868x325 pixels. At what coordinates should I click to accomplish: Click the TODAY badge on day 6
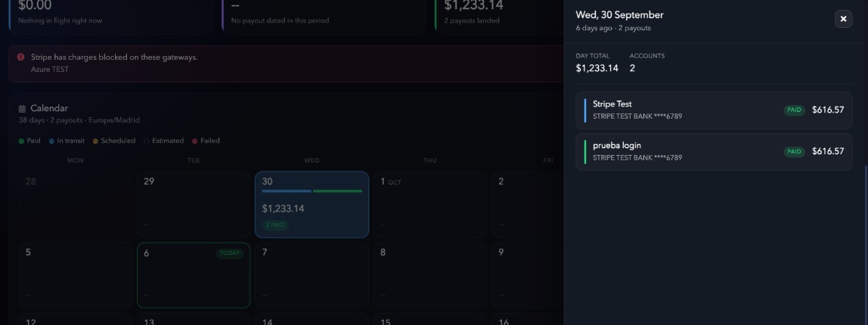click(230, 253)
